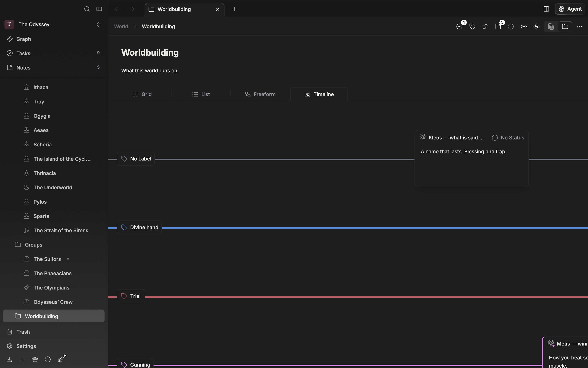The height and width of the screenshot is (368, 588).
Task: Open the notes icon with badge 5
Action: pos(498,27)
